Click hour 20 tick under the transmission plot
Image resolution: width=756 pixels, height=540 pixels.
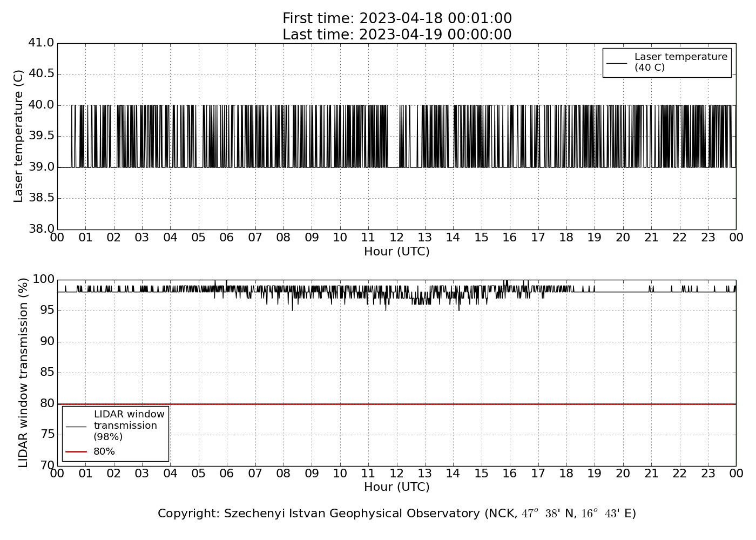tap(623, 474)
